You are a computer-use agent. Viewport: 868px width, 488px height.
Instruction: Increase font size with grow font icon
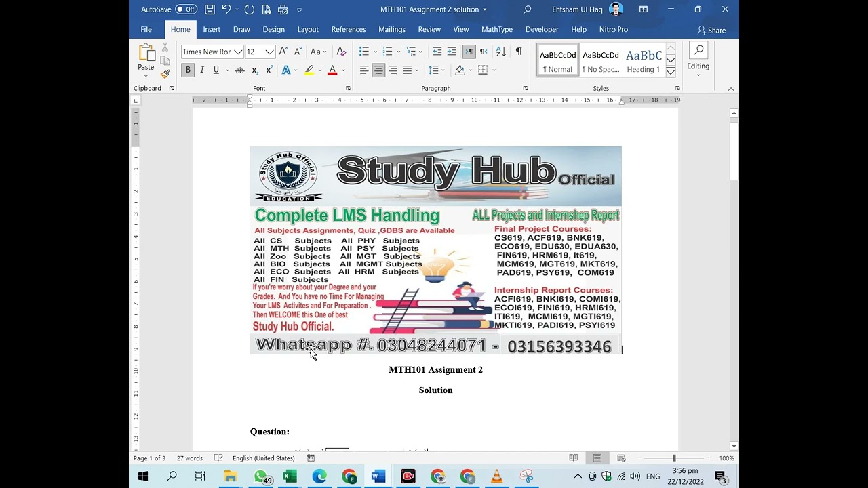coord(283,52)
